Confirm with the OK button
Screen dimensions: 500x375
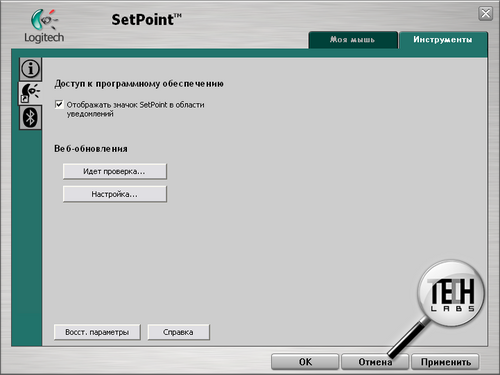coord(305,362)
